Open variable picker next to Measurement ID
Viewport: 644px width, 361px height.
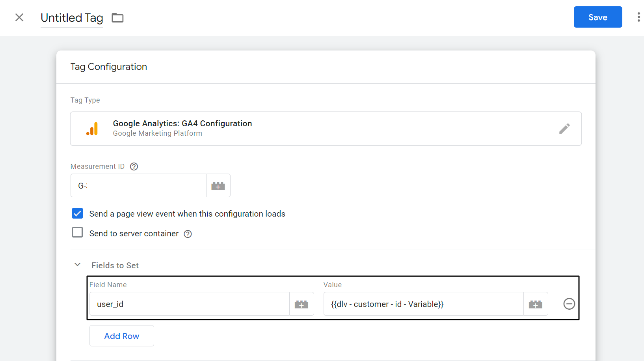point(218,185)
